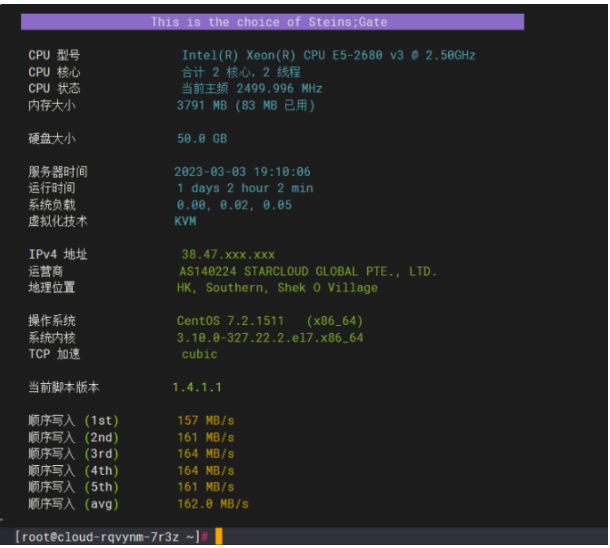
Task: Select the disk size '50.0 GB'
Action: (x=202, y=138)
